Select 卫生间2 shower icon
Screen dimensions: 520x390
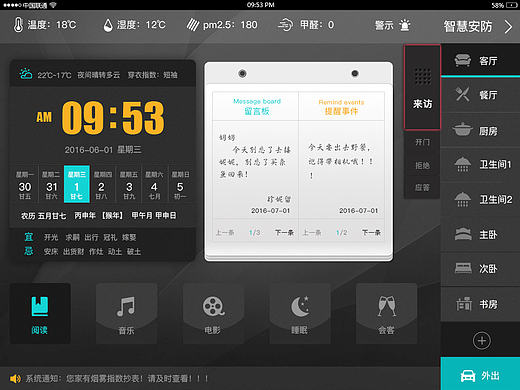[463, 199]
